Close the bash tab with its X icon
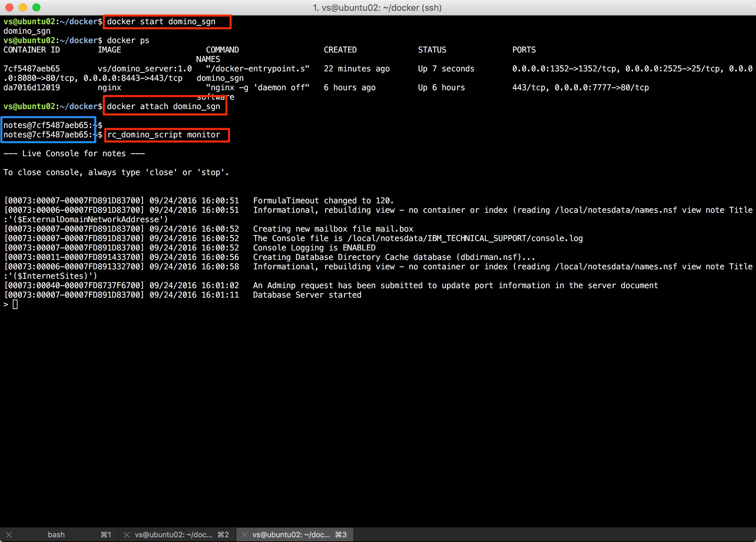This screenshot has width=756, height=542. tap(9, 535)
